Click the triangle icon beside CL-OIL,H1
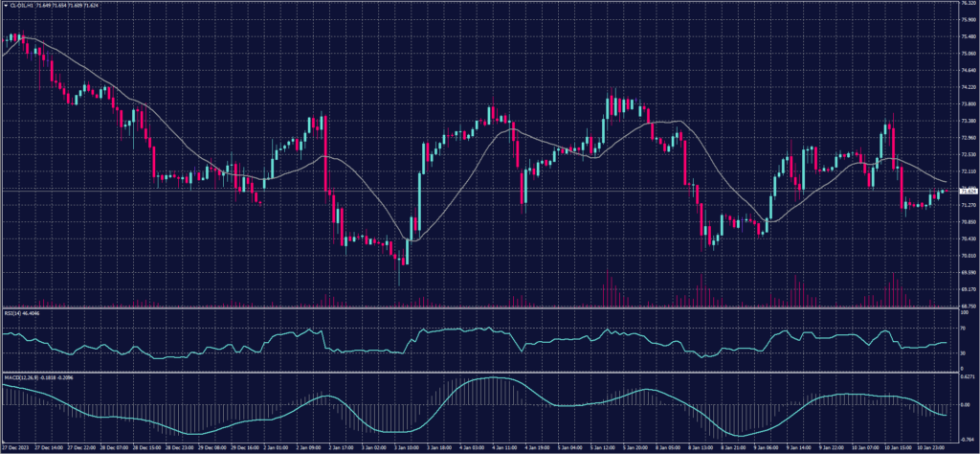 click(5, 6)
